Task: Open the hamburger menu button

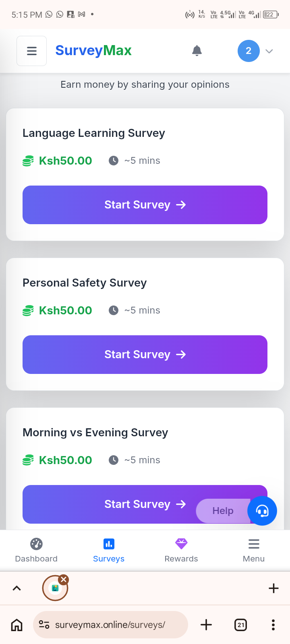Action: pyautogui.click(x=31, y=51)
